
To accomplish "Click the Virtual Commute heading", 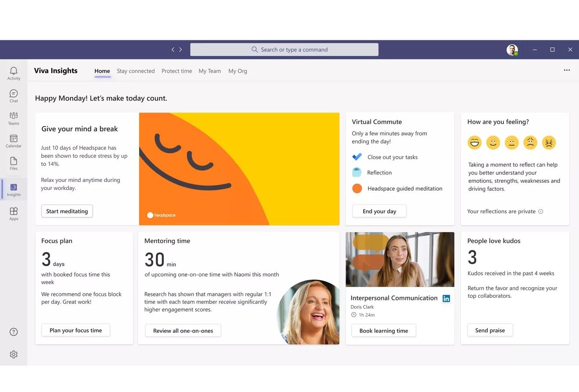I will click(377, 122).
